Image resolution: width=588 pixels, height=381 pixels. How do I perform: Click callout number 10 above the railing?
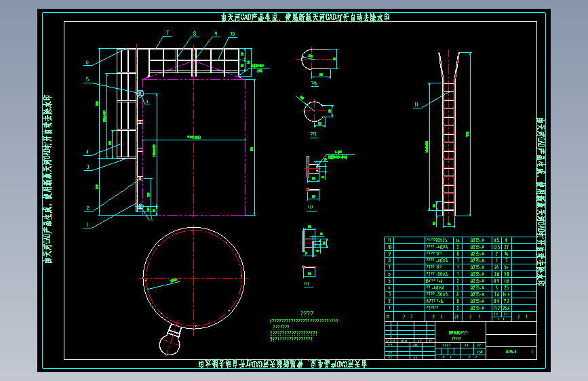[x=233, y=34]
